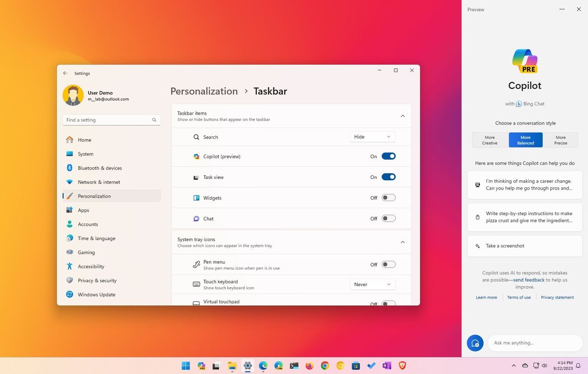Select the pizza crust instructions suggestion
Viewport: 588px width, 374px height.
(525, 217)
